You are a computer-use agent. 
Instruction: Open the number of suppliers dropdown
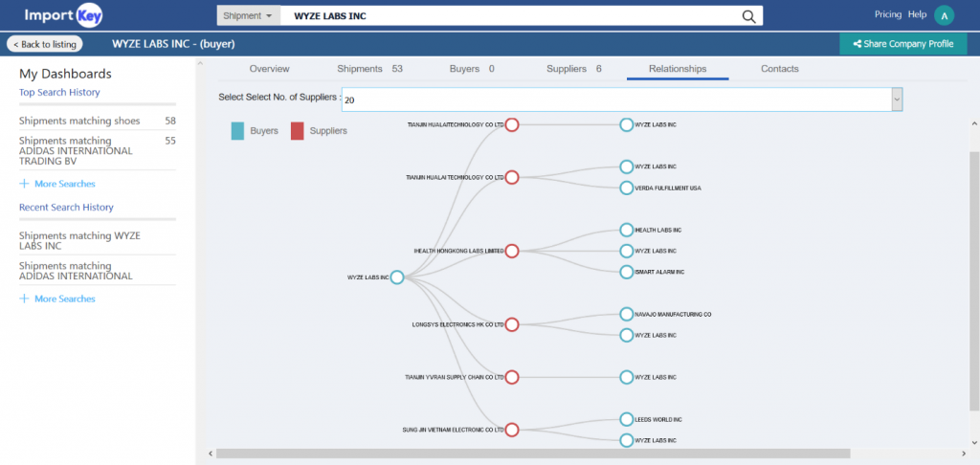pyautogui.click(x=898, y=100)
